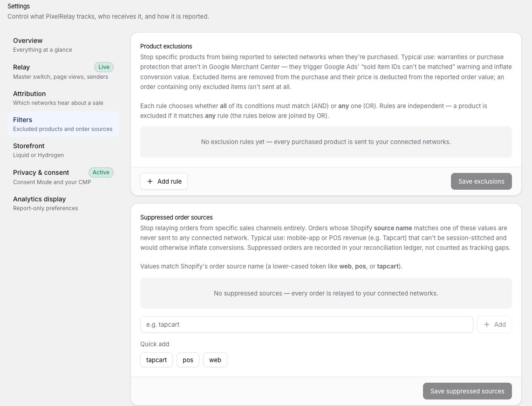Click the Add button beside the source input
The height and width of the screenshot is (406, 532).
point(494,324)
